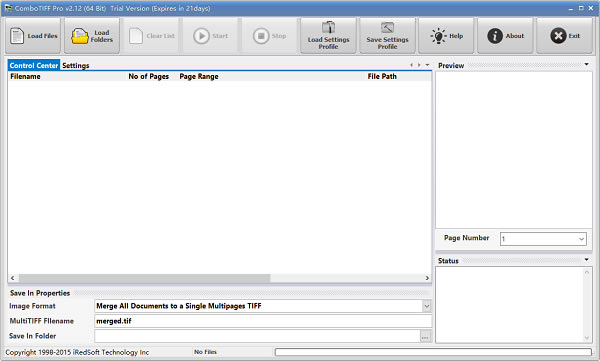Open the Status panel dropdown arrow

click(x=587, y=260)
